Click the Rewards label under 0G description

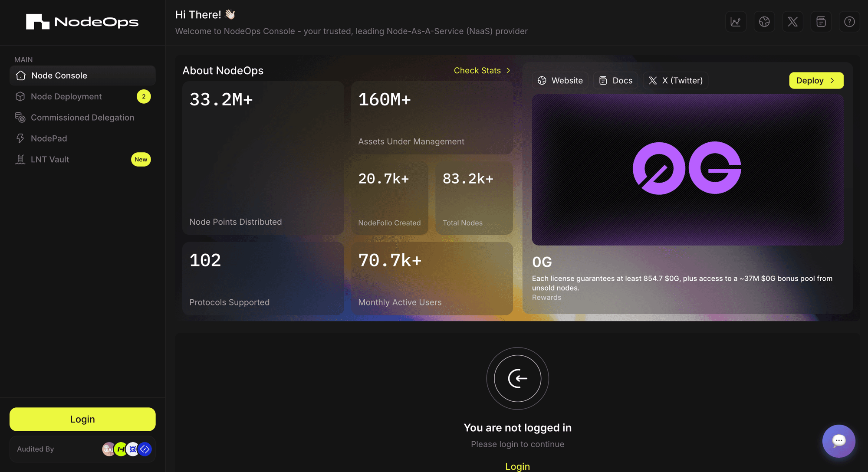point(546,298)
